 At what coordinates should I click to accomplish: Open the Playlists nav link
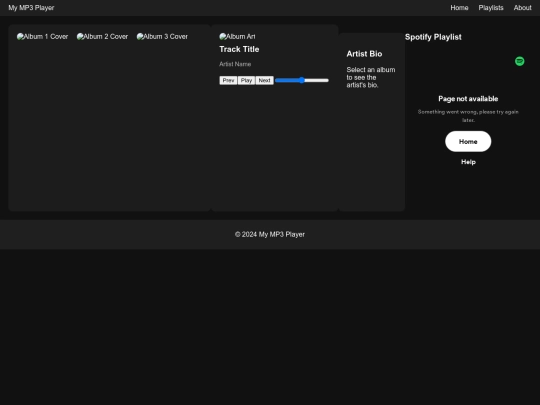[491, 8]
